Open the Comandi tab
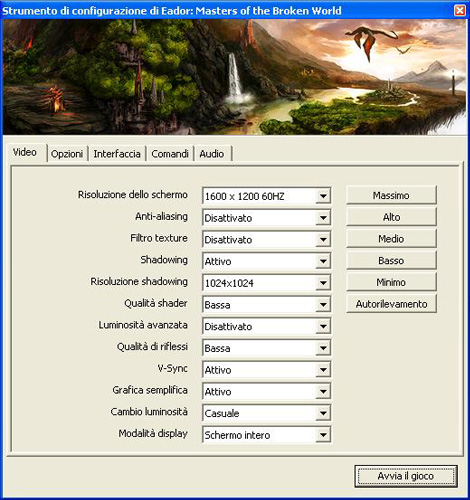The width and height of the screenshot is (470, 500). 170,154
